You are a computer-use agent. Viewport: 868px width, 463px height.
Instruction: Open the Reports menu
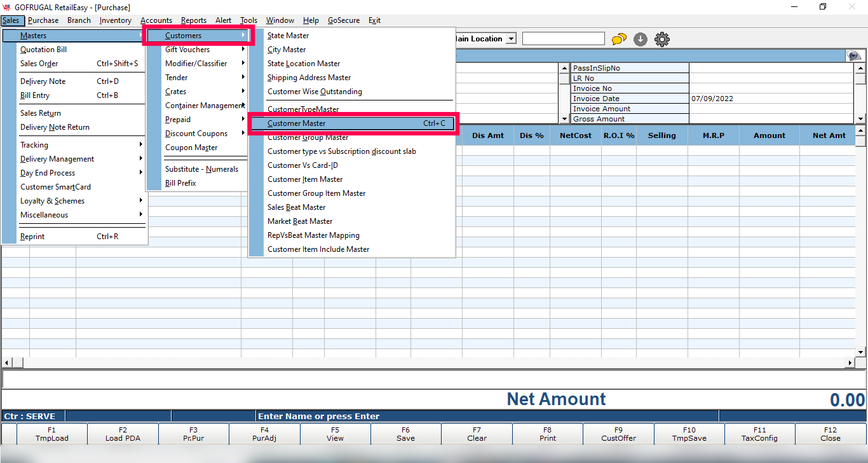click(x=194, y=20)
